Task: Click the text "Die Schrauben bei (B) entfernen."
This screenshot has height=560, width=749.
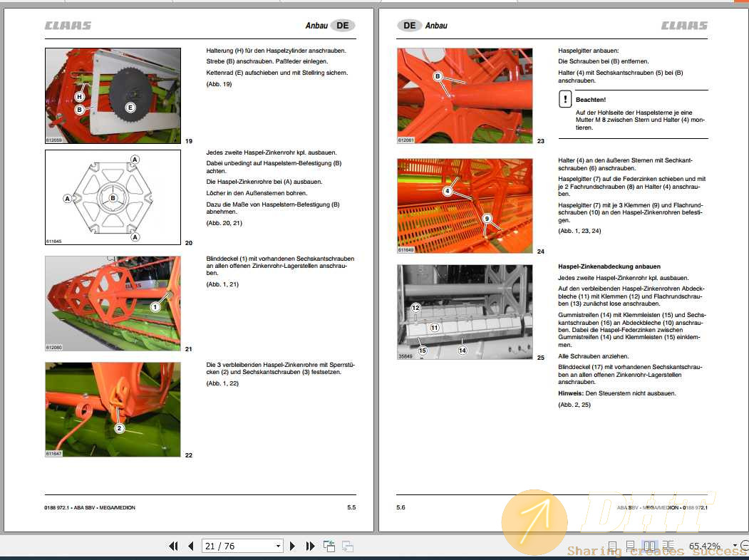Action: pyautogui.click(x=604, y=61)
